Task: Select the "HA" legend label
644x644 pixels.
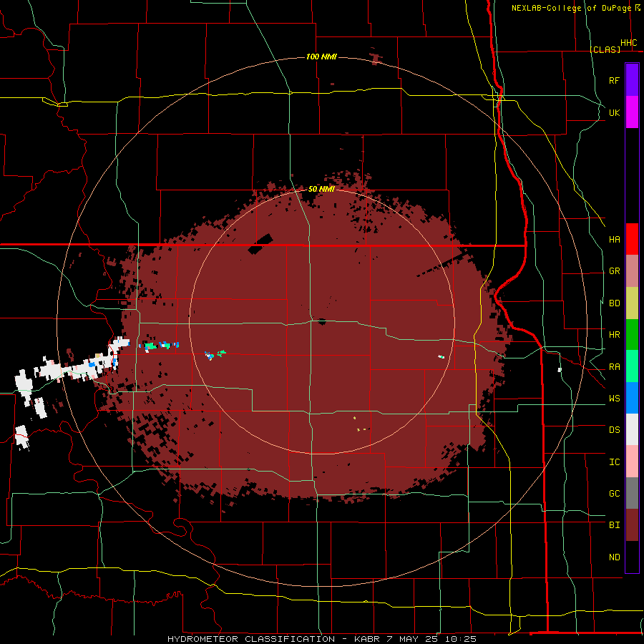Action: point(614,239)
